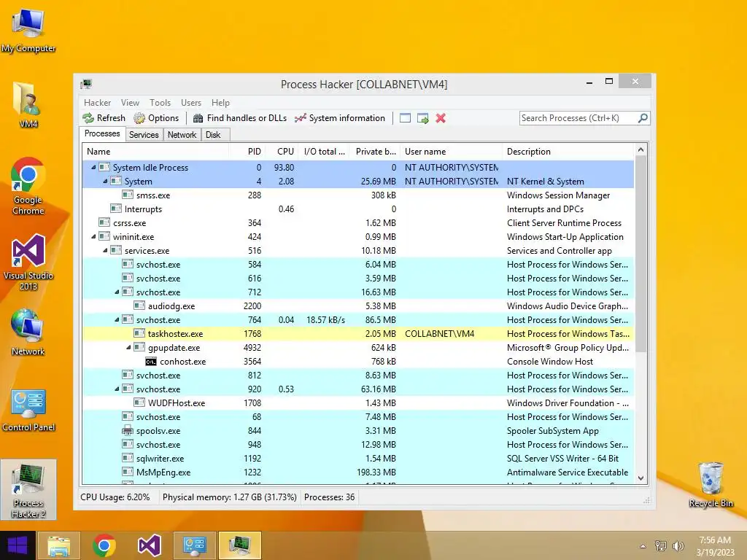This screenshot has height=560, width=747.
Task: Open the Users menu
Action: coord(191,103)
